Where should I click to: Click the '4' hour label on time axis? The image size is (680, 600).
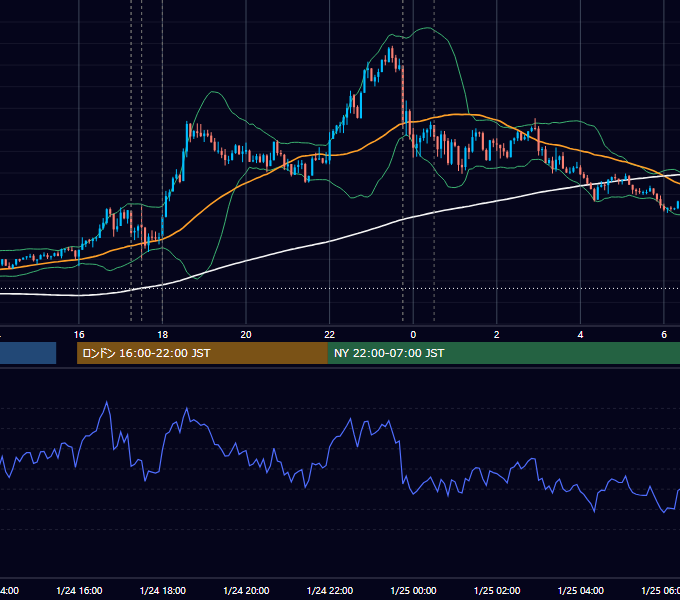click(580, 335)
